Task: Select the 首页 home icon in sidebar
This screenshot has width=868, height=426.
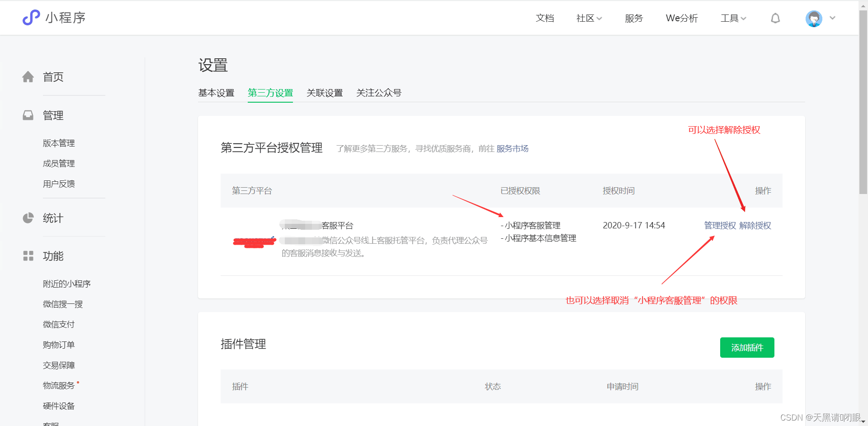Action: pos(28,76)
